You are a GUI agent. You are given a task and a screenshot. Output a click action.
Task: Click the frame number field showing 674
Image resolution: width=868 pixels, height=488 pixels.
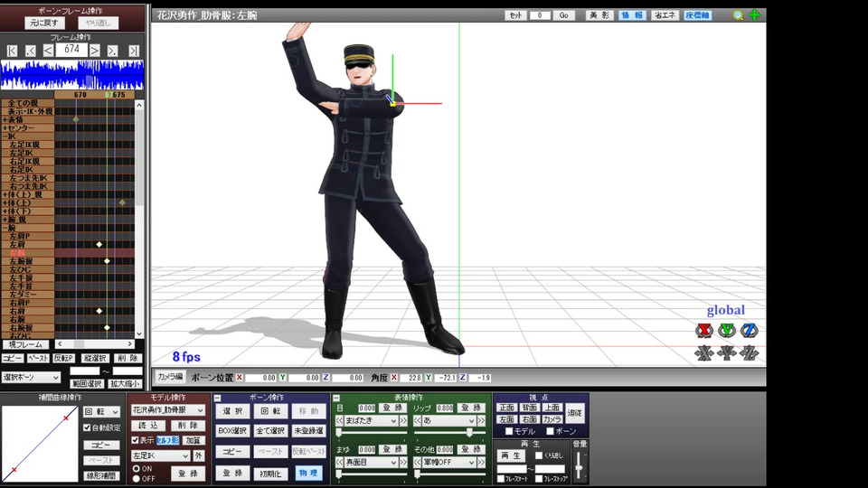72,50
